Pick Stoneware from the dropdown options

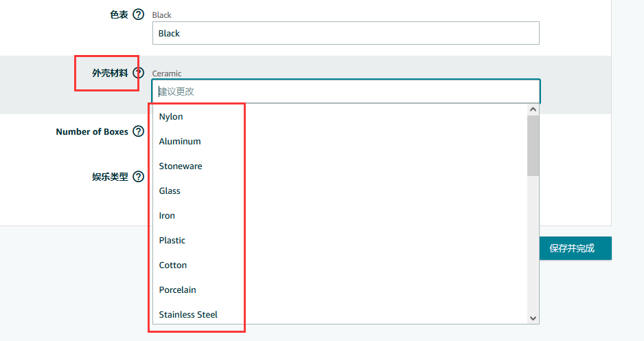coord(181,166)
